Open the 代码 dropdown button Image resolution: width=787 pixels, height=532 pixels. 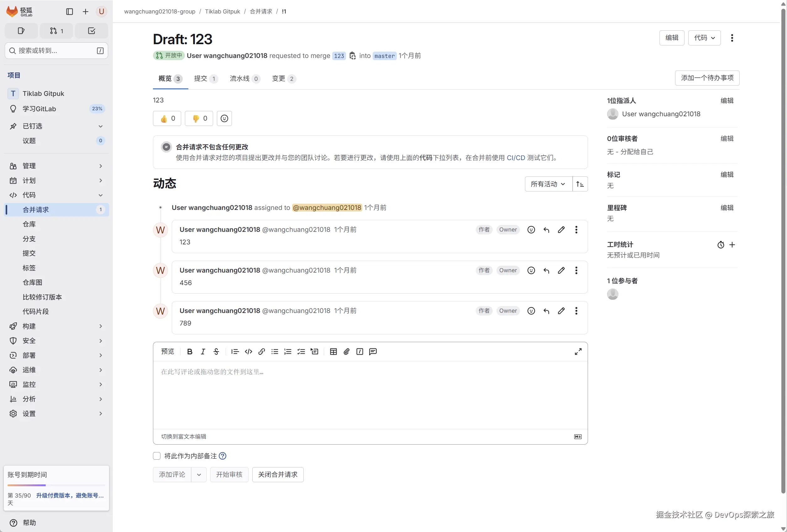click(x=704, y=38)
